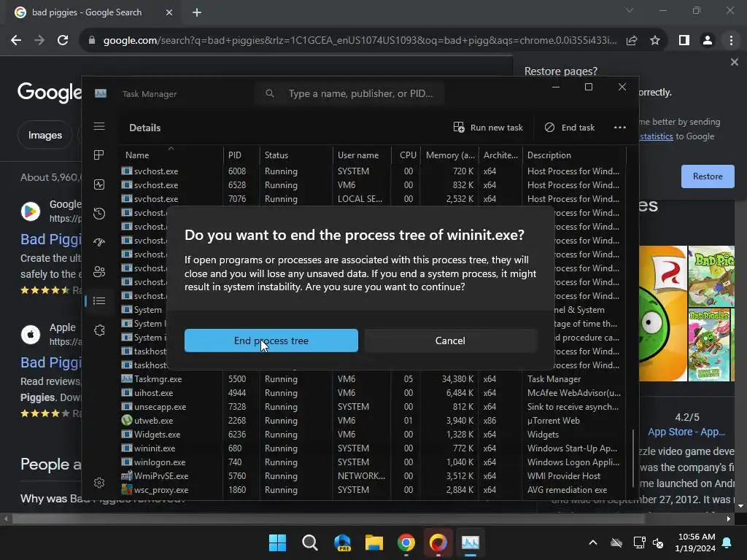Open Task Manager settings gear
Image resolution: width=747 pixels, height=560 pixels.
pyautogui.click(x=99, y=483)
